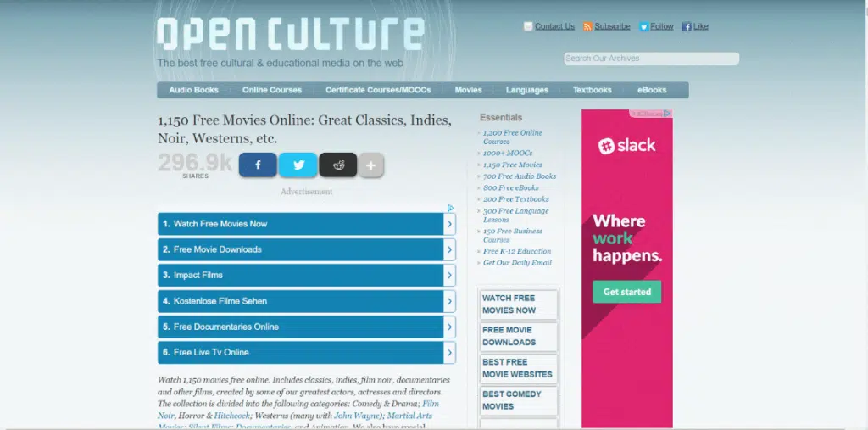Click the Contact Us link
This screenshot has height=430, width=868.
pos(554,26)
